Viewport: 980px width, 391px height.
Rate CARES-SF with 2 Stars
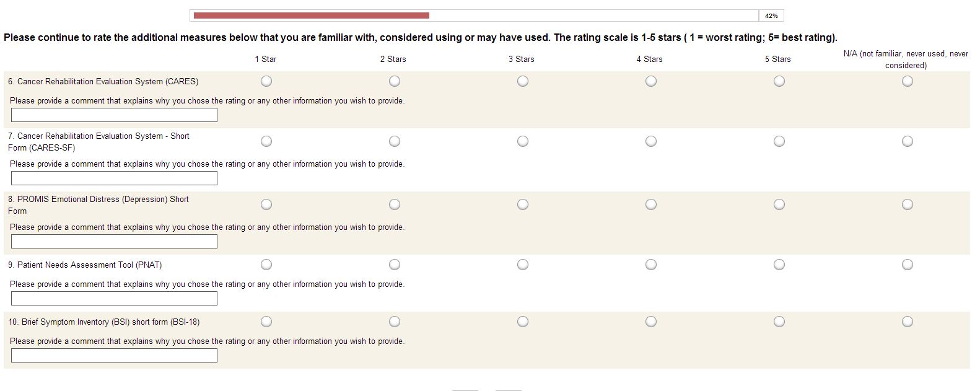(395, 141)
